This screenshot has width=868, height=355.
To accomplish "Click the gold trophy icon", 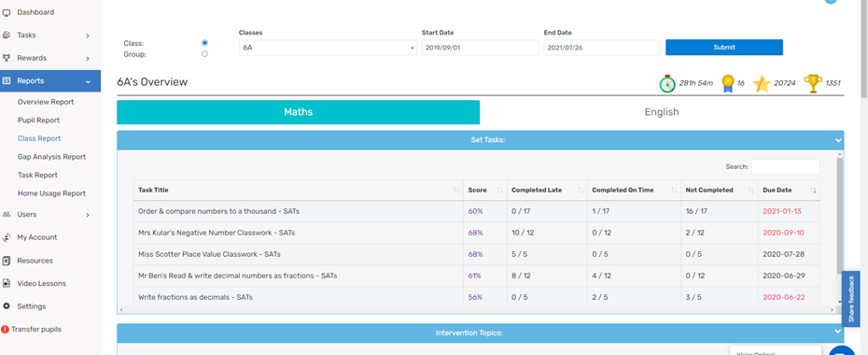I will click(x=813, y=84).
